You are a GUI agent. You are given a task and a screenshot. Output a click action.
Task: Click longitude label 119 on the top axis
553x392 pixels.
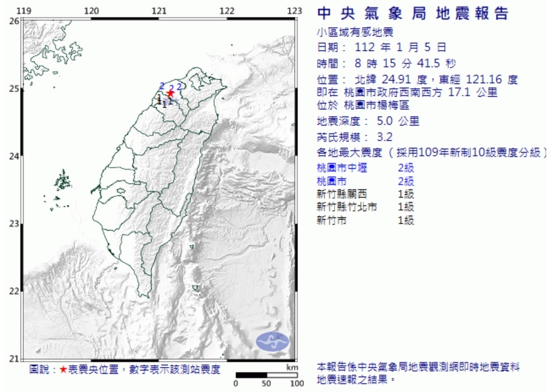(24, 11)
